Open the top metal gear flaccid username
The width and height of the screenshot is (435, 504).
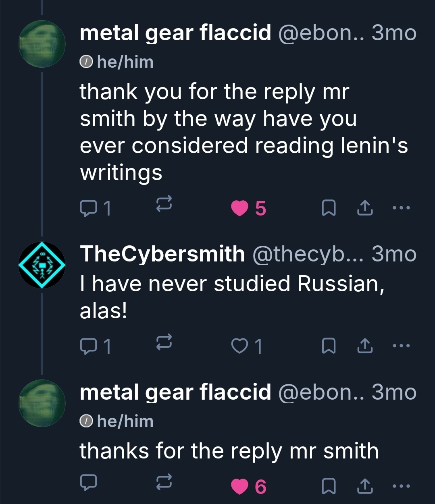[x=175, y=33]
